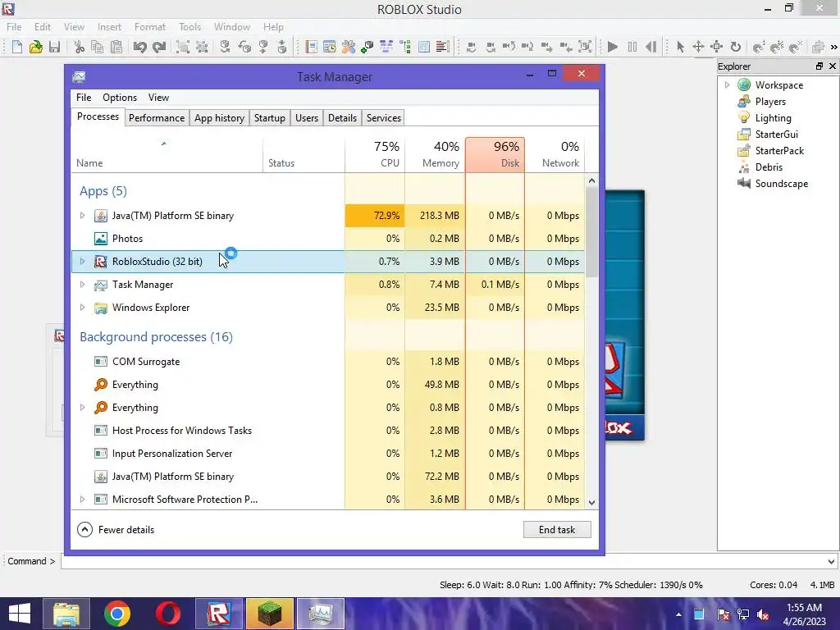The width and height of the screenshot is (840, 630).
Task: Choose the Resize tool icon
Action: 717,47
